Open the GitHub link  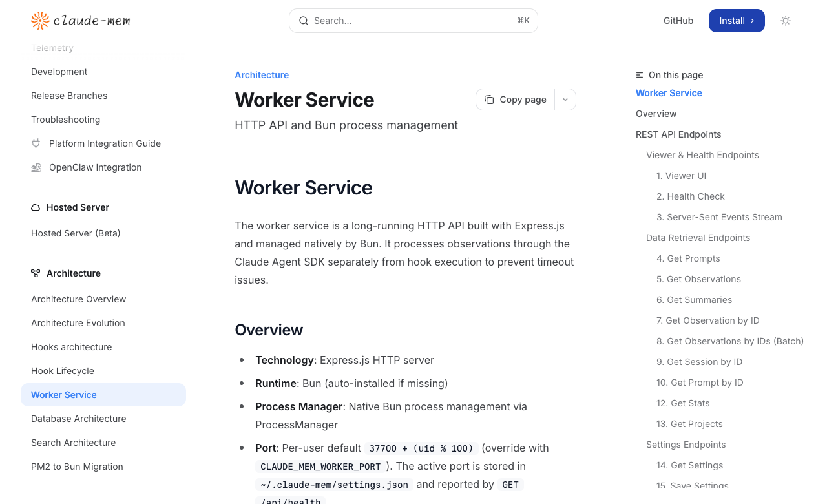click(678, 21)
